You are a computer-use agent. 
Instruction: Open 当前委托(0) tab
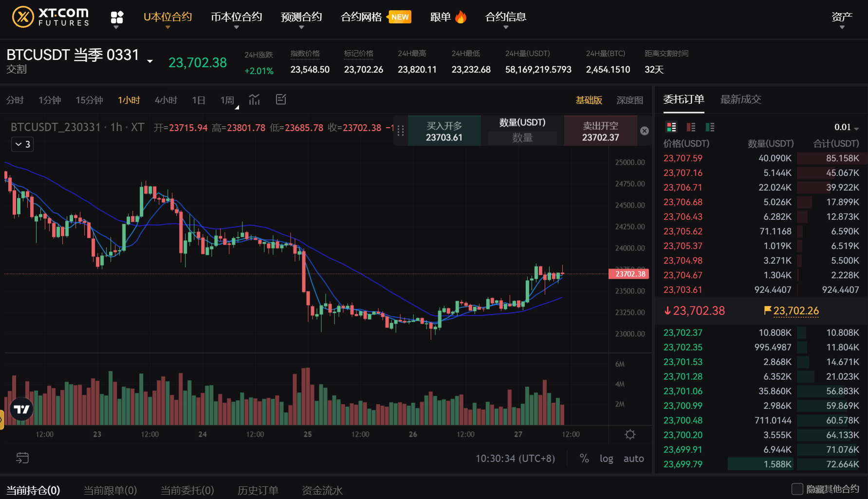pyautogui.click(x=187, y=490)
